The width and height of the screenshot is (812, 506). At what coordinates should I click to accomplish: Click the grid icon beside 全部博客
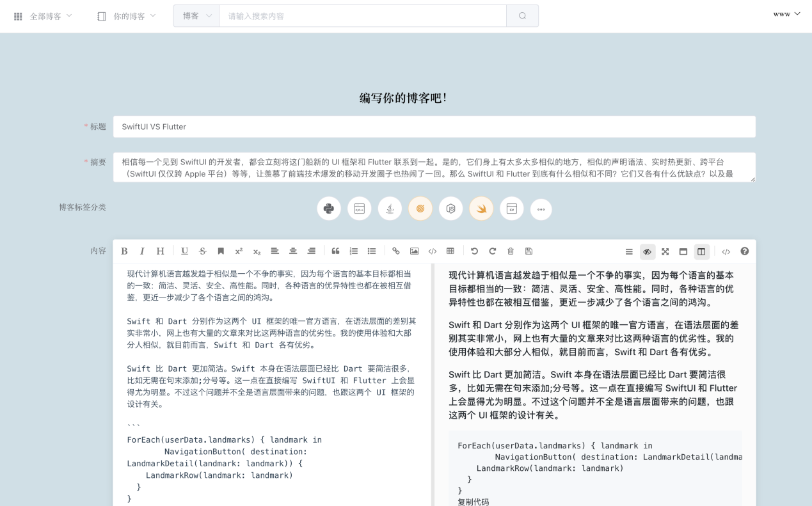point(18,16)
